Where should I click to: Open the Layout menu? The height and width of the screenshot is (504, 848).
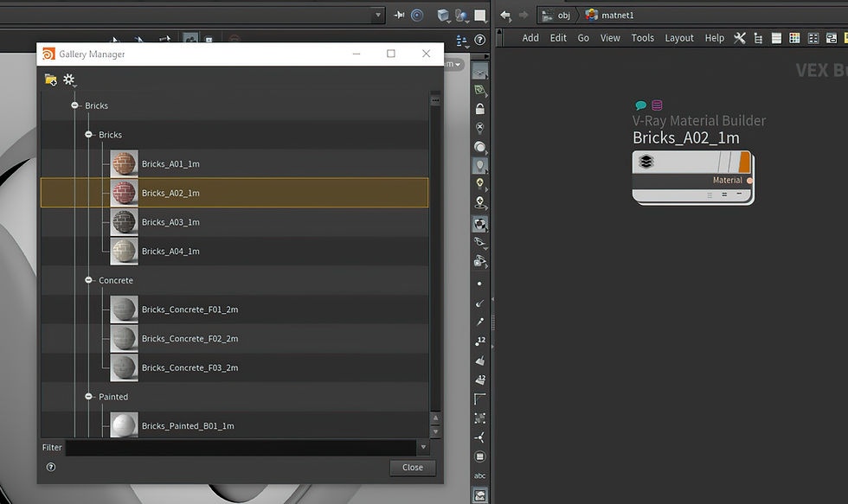679,38
